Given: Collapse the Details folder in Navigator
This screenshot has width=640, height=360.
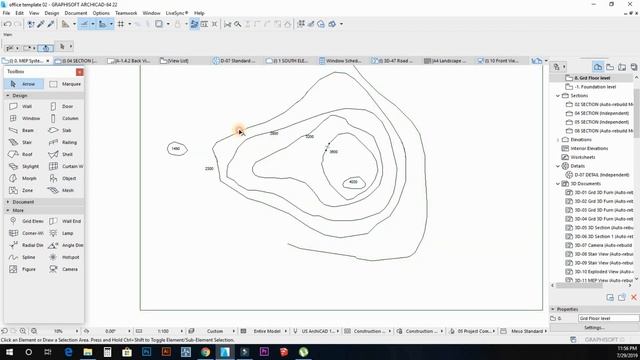Looking at the screenshot, I should click(558, 166).
